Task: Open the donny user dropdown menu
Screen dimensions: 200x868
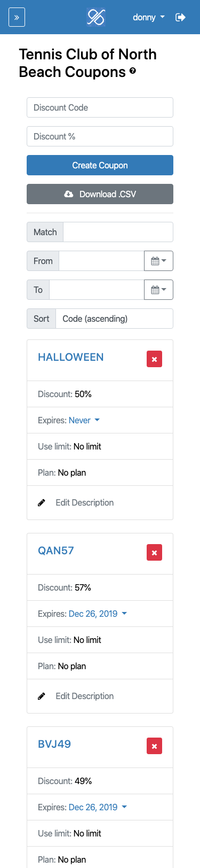Action: (x=149, y=17)
